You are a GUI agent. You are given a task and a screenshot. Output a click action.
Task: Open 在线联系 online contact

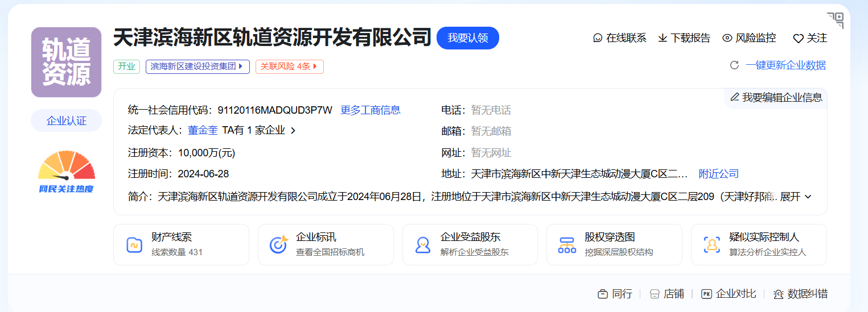pyautogui.click(x=620, y=38)
